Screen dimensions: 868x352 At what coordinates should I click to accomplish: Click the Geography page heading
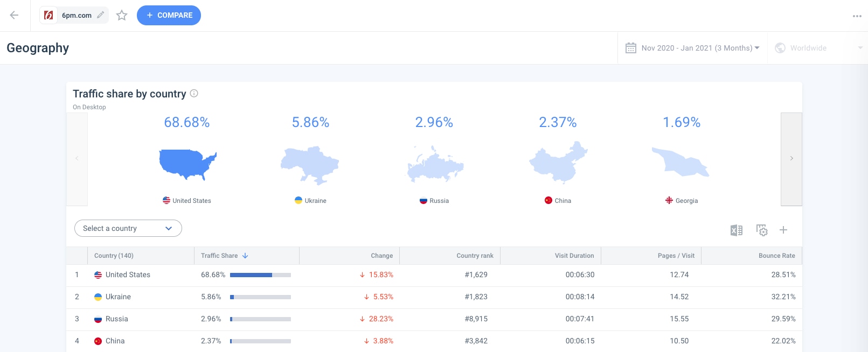click(38, 48)
